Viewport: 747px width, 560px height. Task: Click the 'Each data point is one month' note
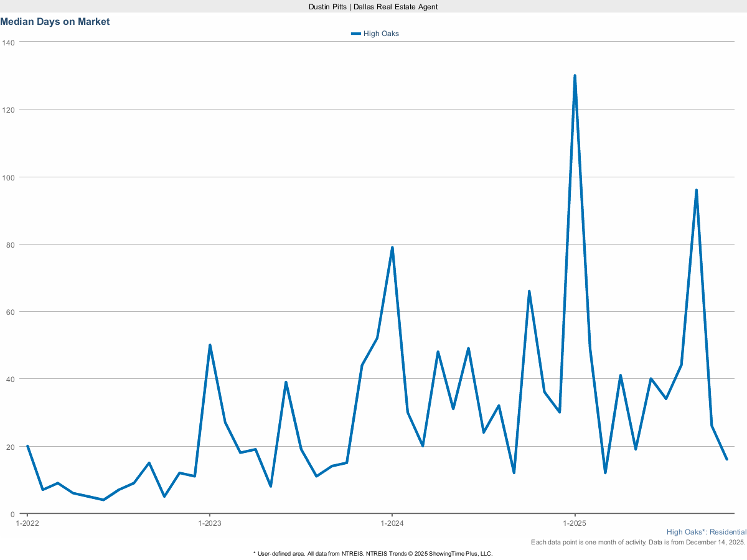pyautogui.click(x=638, y=543)
